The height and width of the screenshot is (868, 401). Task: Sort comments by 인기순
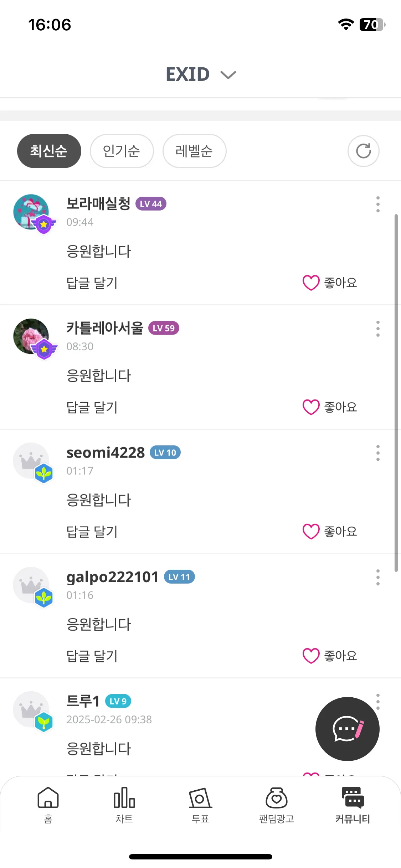pyautogui.click(x=122, y=151)
